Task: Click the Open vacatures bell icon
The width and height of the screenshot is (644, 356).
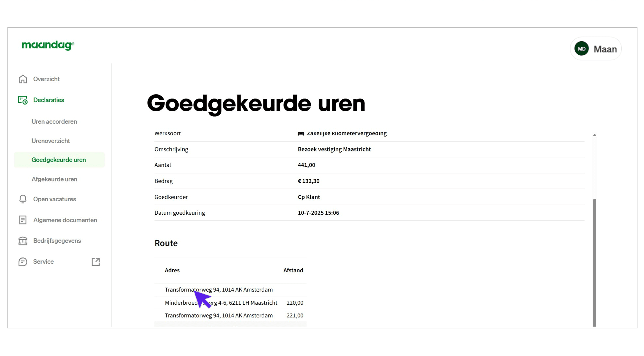Action: point(23,199)
